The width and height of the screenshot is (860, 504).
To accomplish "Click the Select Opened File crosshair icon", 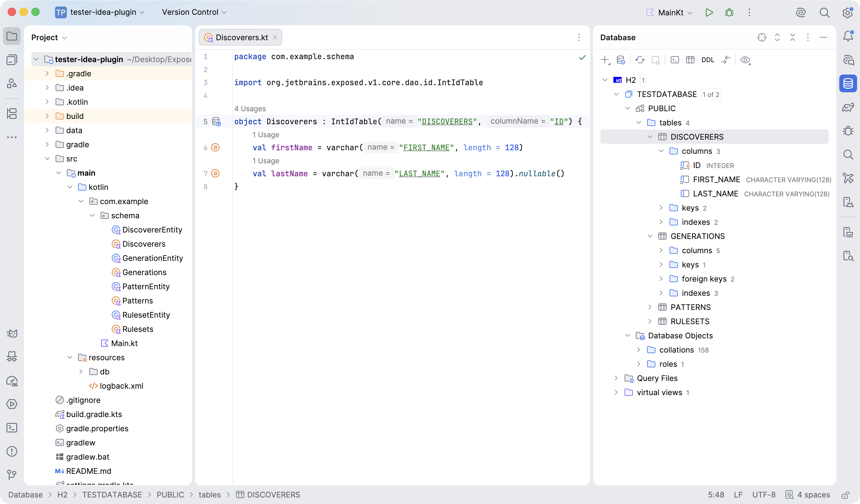I will click(762, 37).
